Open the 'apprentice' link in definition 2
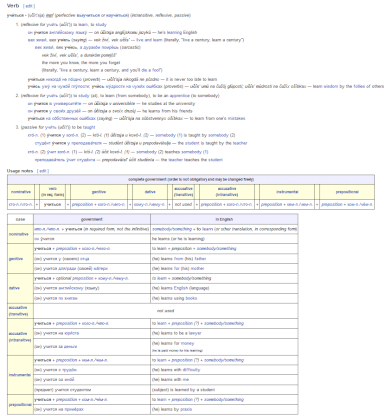This screenshot has width=391, height=420. [x=180, y=96]
